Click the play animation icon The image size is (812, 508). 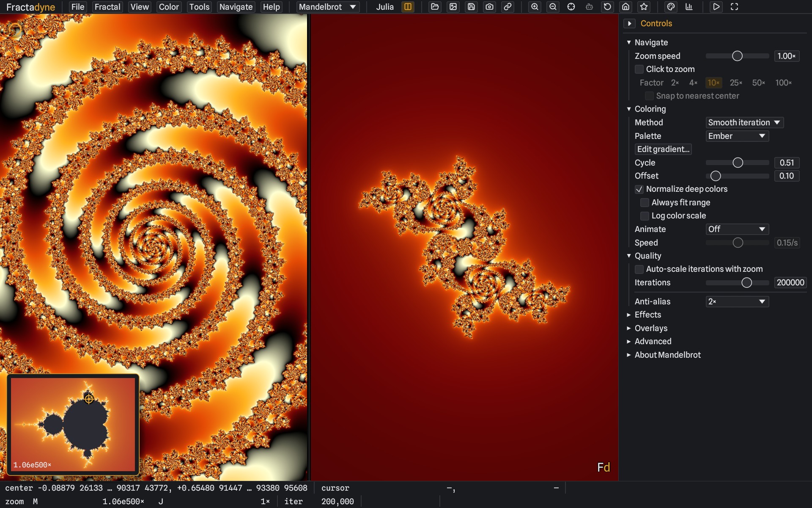716,7
